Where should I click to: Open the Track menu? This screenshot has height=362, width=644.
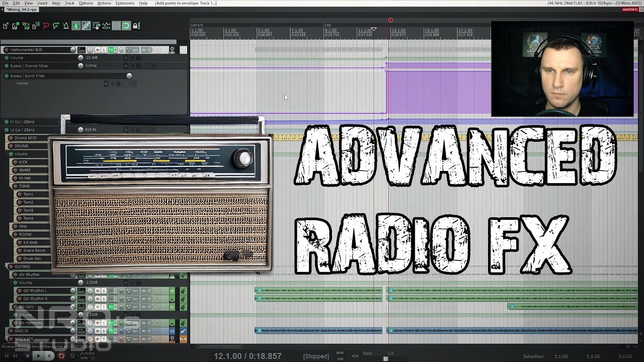tap(69, 3)
